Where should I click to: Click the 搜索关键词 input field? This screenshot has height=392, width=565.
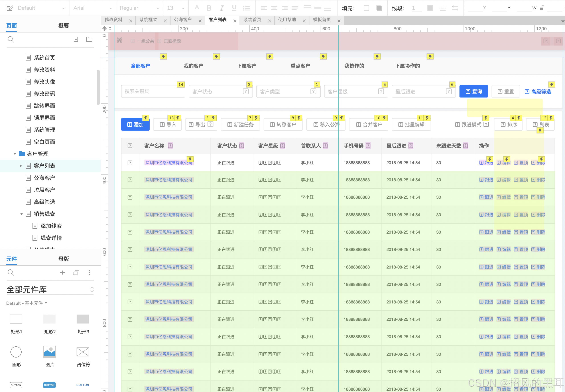(x=153, y=91)
